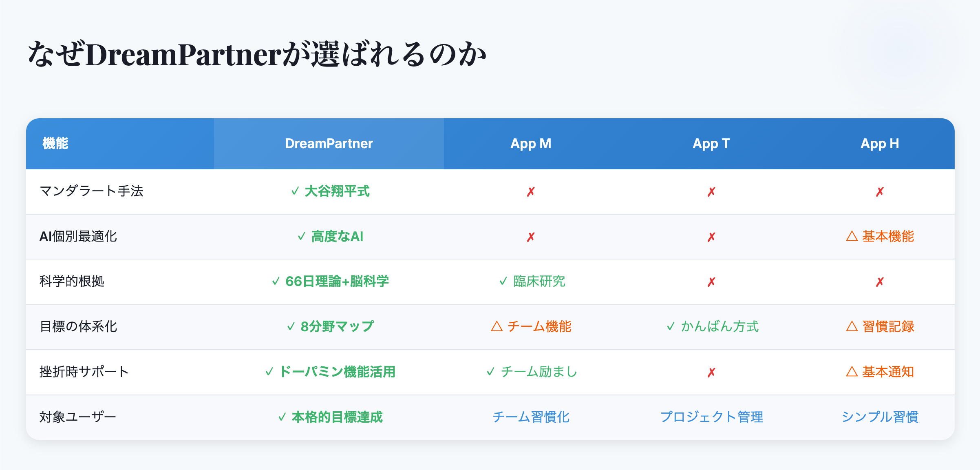Click the page title なぜDreamPartnerが選ばれるのか

257,55
